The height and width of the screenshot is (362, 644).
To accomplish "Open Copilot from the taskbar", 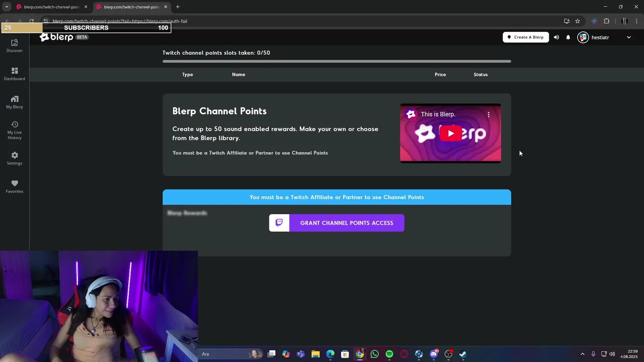I will 286,354.
